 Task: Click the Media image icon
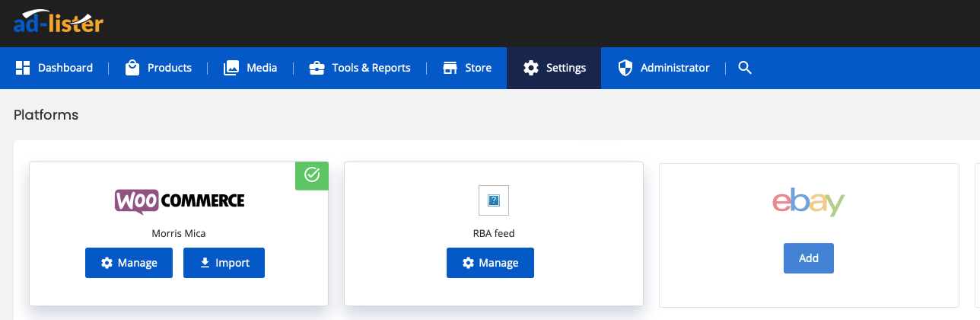[231, 68]
